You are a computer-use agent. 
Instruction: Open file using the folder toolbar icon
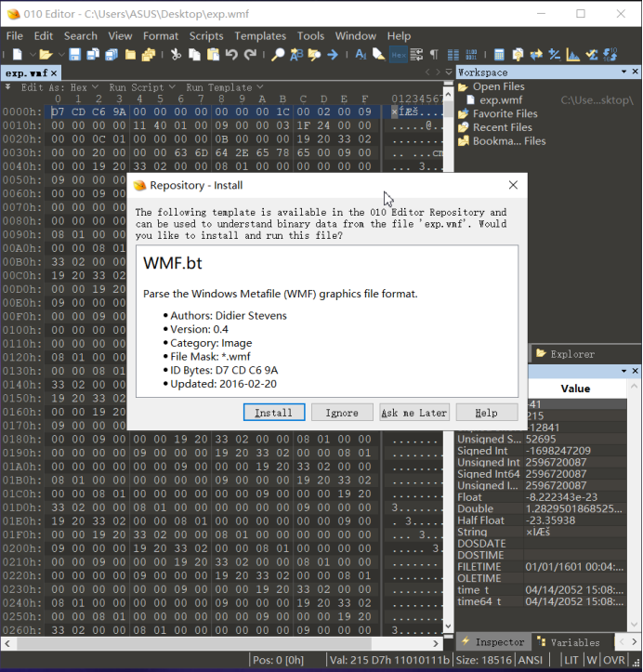pyautogui.click(x=46, y=55)
